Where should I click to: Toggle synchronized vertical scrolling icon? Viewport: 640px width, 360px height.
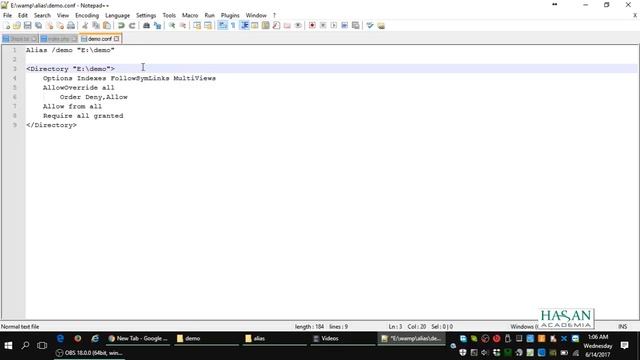[x=197, y=26]
